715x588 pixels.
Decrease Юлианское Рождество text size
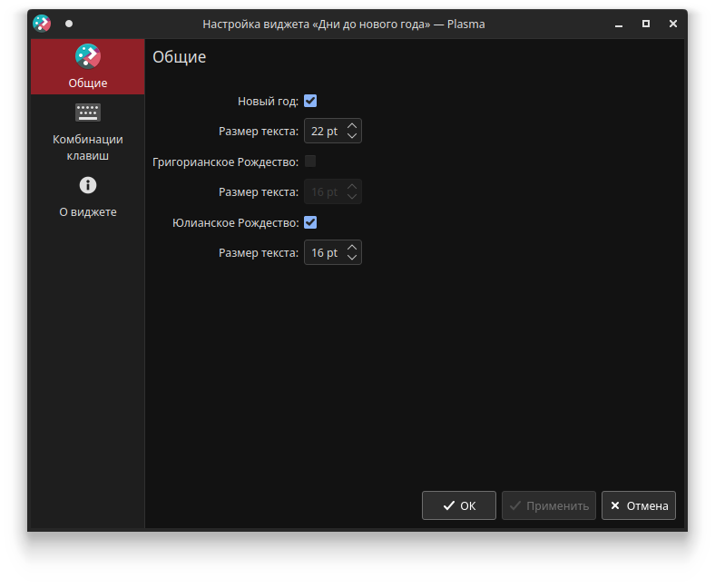(x=351, y=258)
